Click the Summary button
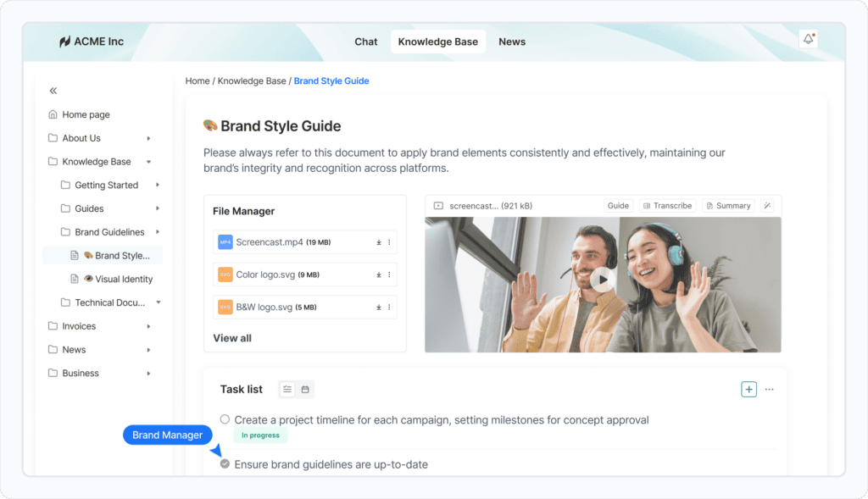This screenshot has height=499, width=868. 728,206
